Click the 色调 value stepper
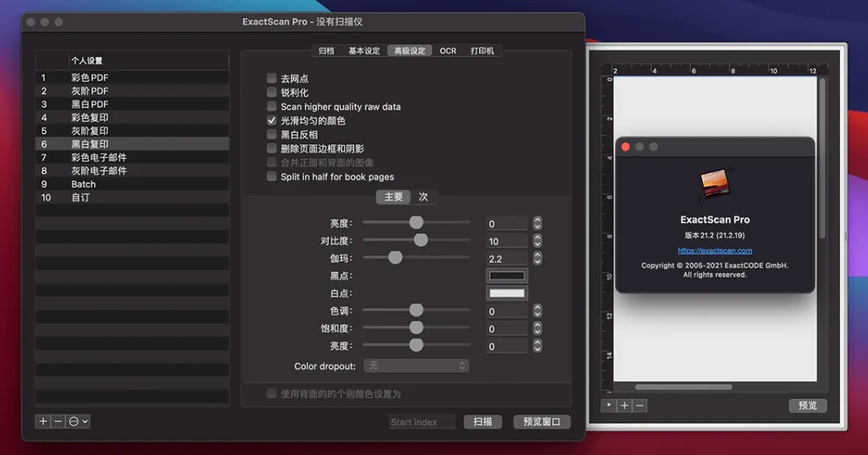Viewport: 868px width, 455px height. pos(538,312)
